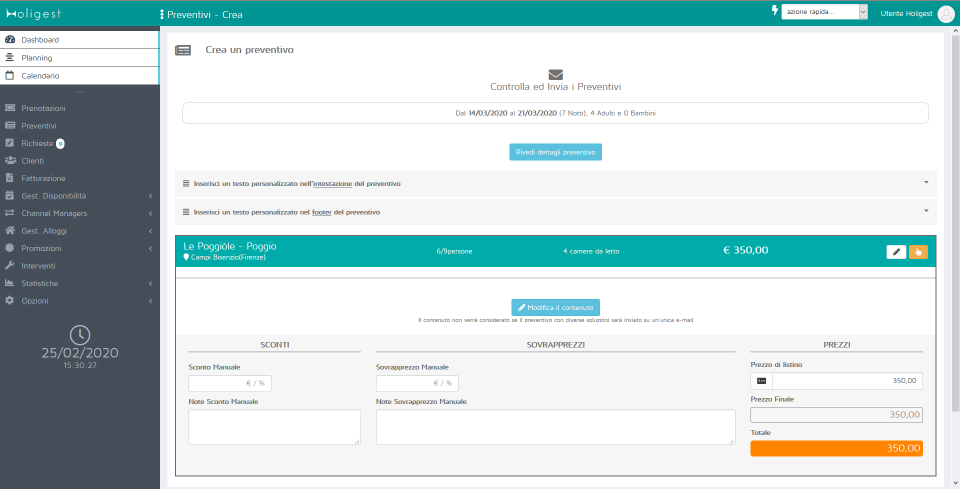Click the Holigest logo
Viewport: 960px width, 490px height.
click(x=33, y=13)
